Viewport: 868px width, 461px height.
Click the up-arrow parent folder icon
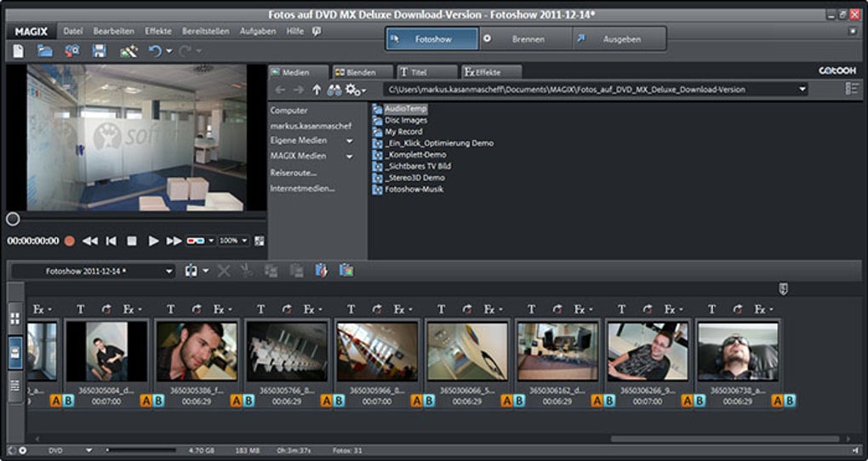pos(317,89)
